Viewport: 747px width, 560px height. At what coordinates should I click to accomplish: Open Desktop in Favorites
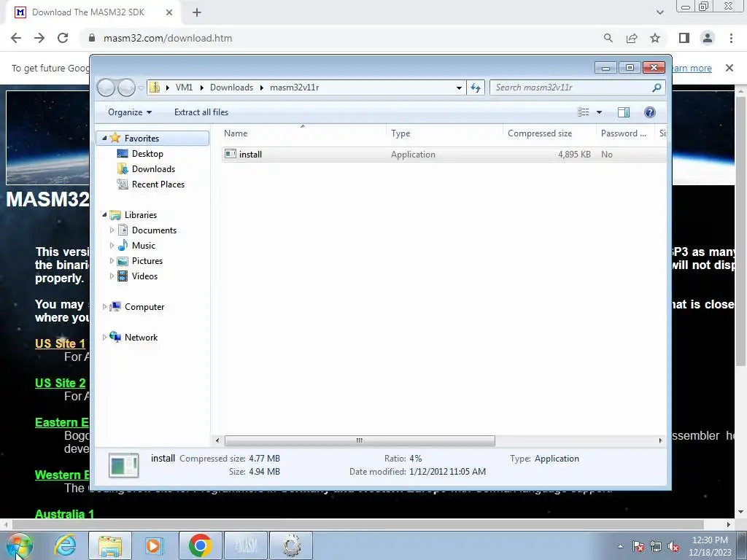[x=147, y=154]
